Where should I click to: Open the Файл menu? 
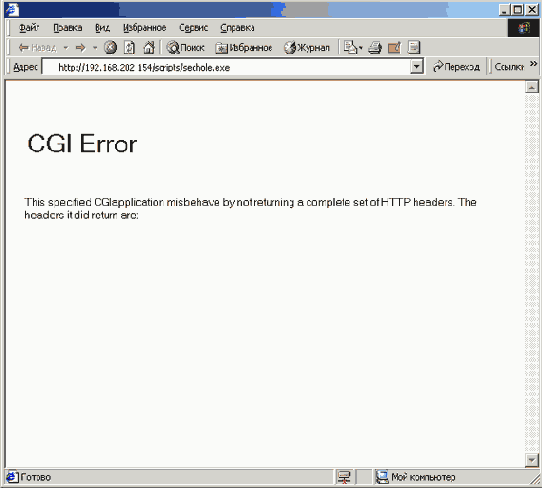[29, 28]
